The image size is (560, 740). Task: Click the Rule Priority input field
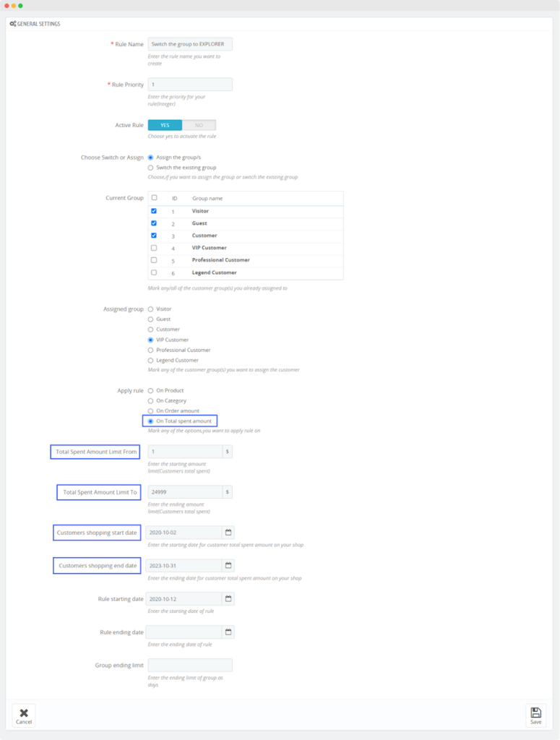(190, 85)
